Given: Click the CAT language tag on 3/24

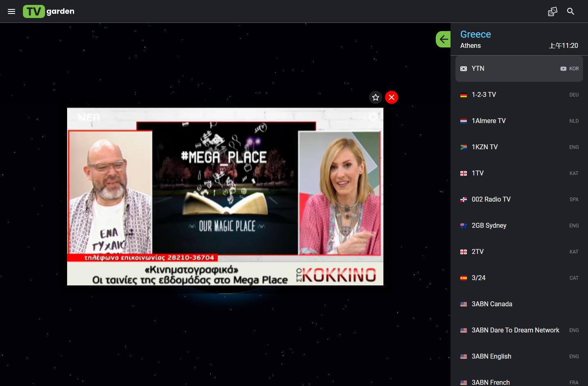Looking at the screenshot, I should point(574,278).
